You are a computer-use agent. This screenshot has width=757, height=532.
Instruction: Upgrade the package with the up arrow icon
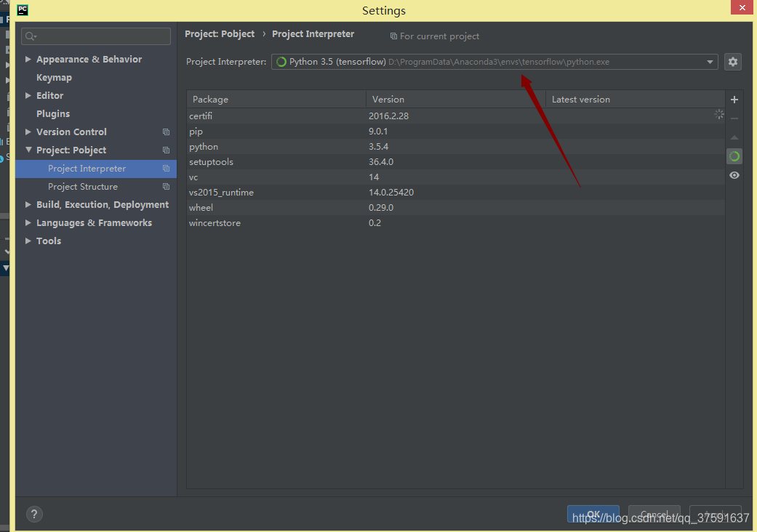coord(734,137)
